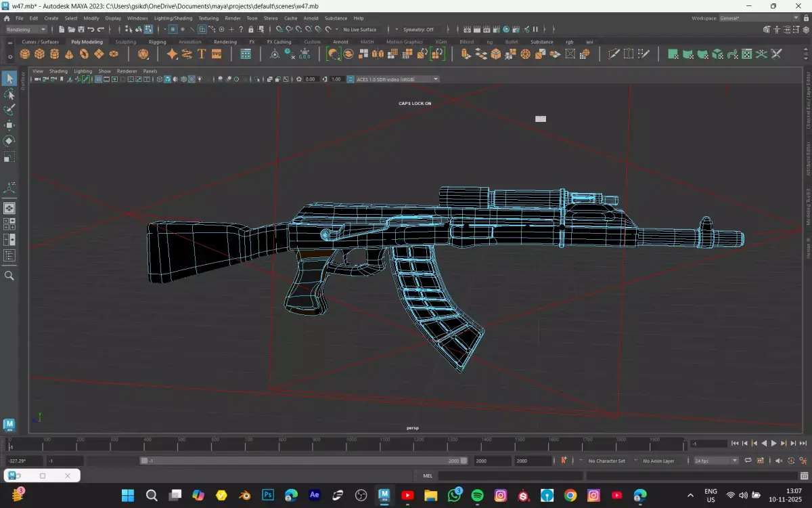
Task: Click the viewport gamma value field
Action: click(336, 79)
